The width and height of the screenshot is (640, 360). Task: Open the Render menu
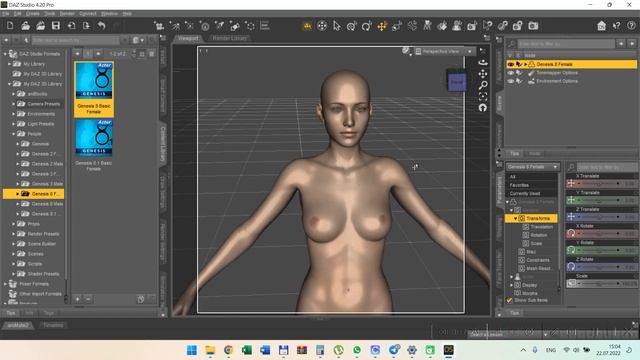pyautogui.click(x=67, y=14)
